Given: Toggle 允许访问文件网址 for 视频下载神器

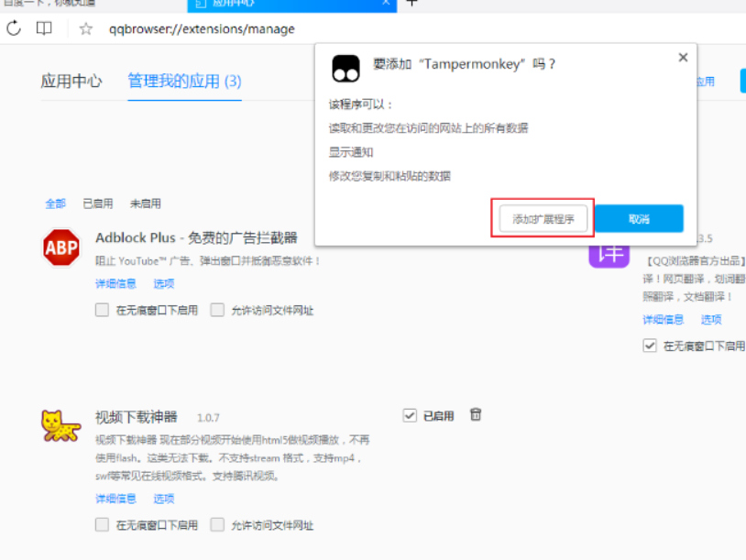Looking at the screenshot, I should click(x=217, y=525).
